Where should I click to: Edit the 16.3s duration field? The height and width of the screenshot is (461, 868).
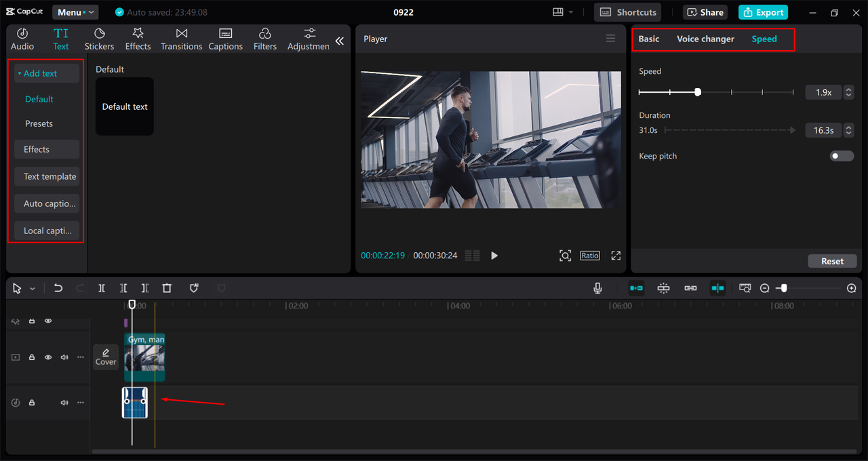click(x=823, y=130)
